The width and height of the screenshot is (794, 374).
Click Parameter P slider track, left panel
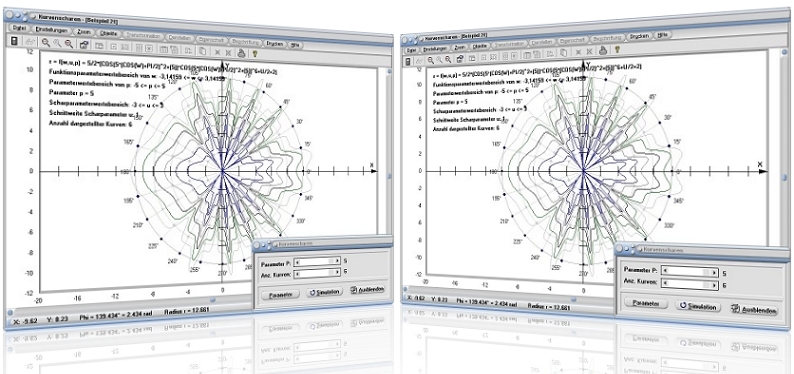click(318, 262)
